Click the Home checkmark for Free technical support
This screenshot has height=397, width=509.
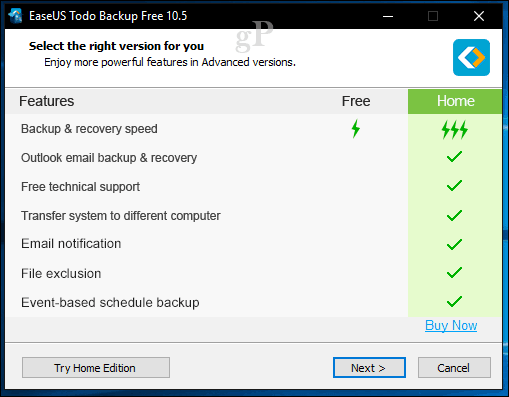pyautogui.click(x=454, y=186)
